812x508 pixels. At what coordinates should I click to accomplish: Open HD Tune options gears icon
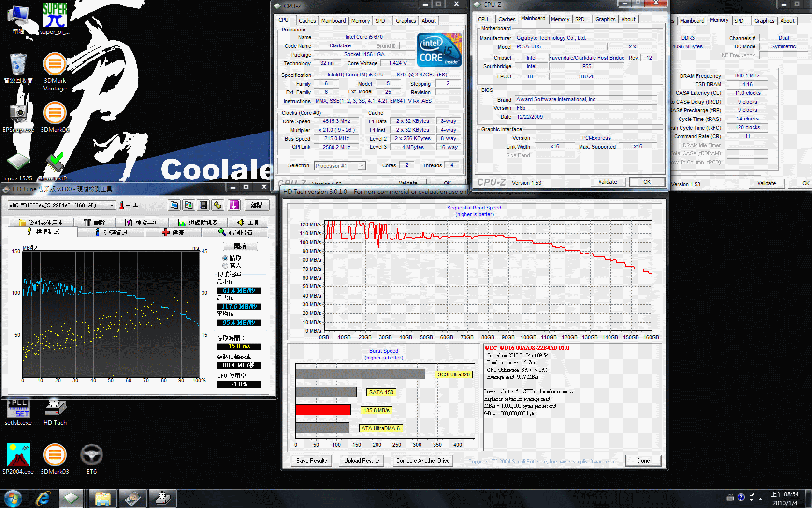(218, 205)
